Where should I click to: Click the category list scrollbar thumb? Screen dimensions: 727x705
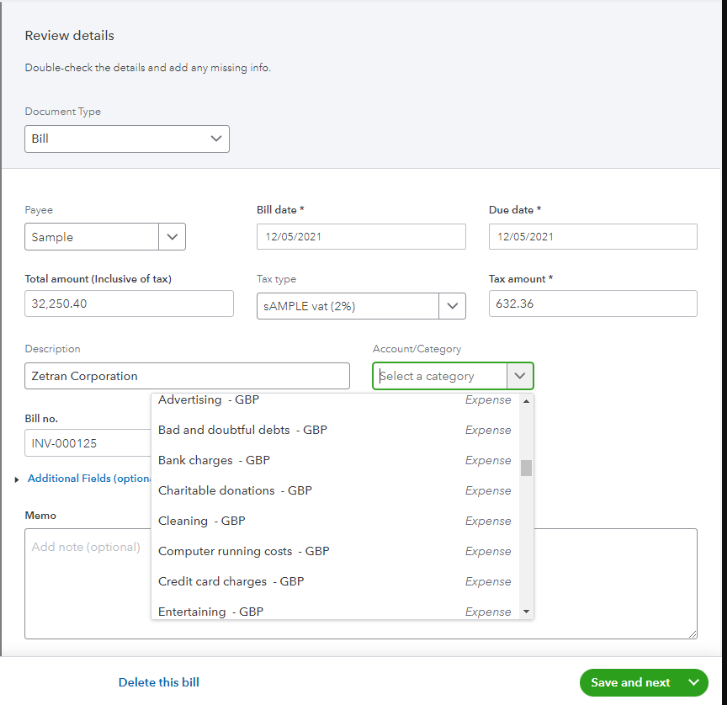[x=526, y=468]
